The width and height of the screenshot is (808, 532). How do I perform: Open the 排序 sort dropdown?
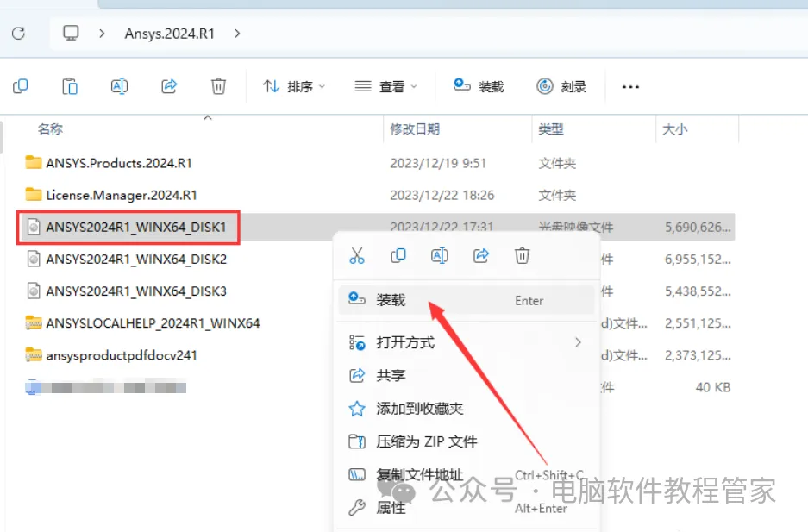pos(294,86)
